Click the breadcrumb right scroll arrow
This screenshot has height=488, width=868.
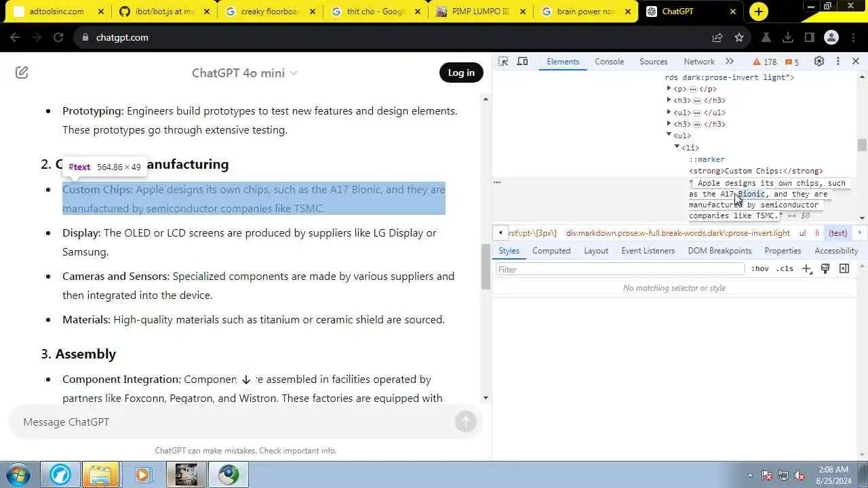tap(859, 232)
